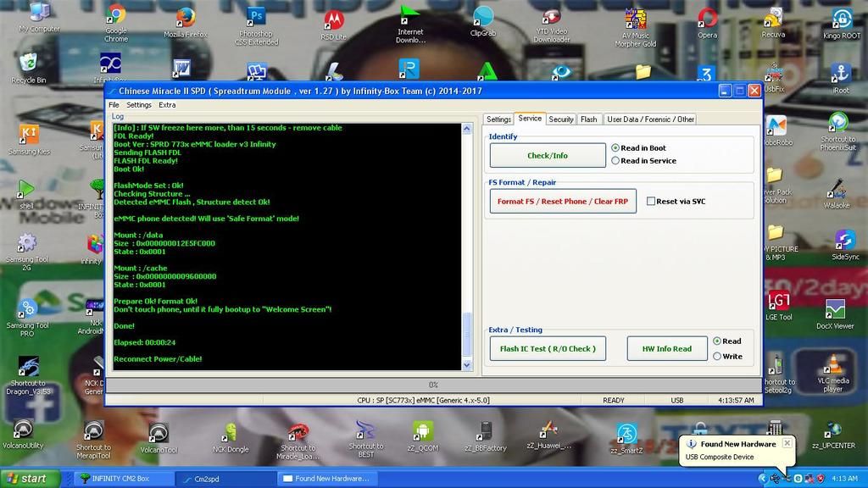Screen dimensions: 868x488
Task: Select the Service tab
Action: coord(530,119)
